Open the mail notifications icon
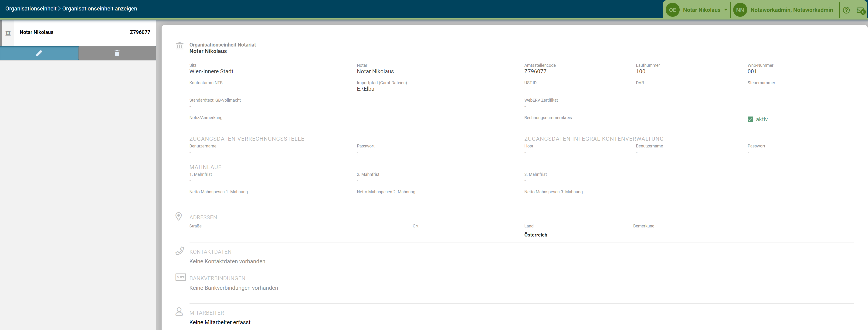This screenshot has width=868, height=330. click(x=861, y=10)
